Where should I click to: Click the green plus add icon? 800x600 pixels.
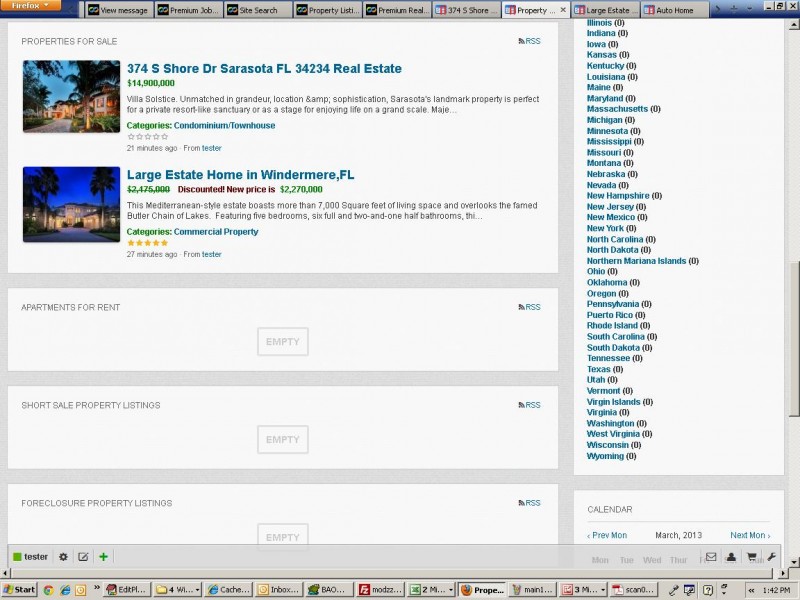coord(104,557)
